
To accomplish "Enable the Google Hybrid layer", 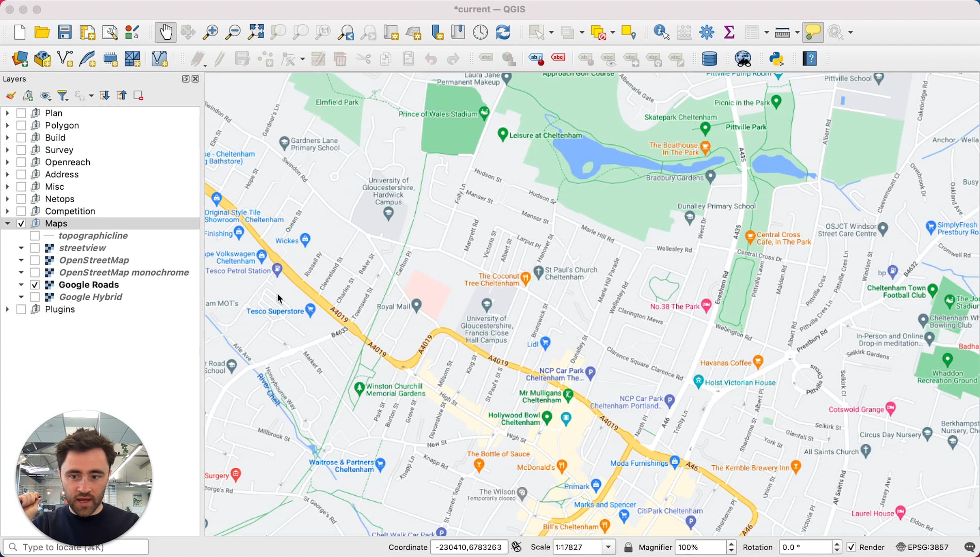I will tap(35, 297).
